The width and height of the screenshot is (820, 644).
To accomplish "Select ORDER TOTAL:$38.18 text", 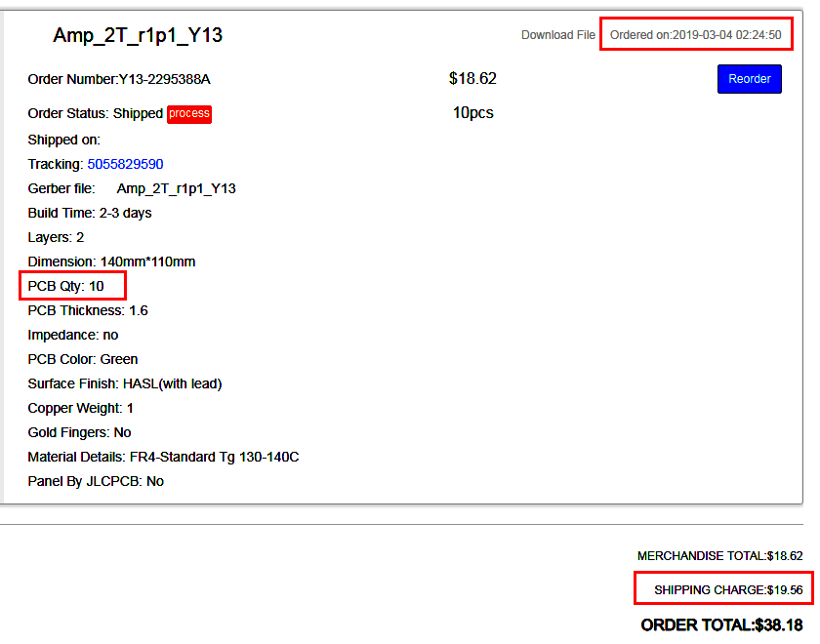I will (x=721, y=625).
